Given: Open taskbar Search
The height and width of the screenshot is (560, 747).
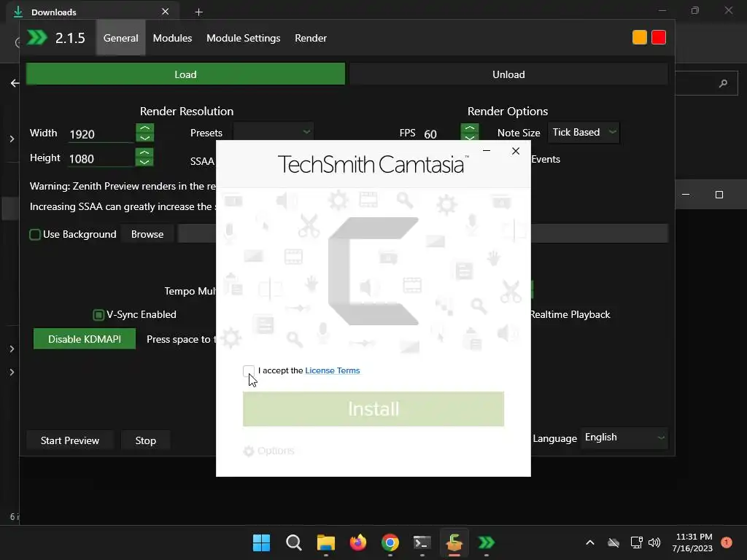Looking at the screenshot, I should (293, 542).
